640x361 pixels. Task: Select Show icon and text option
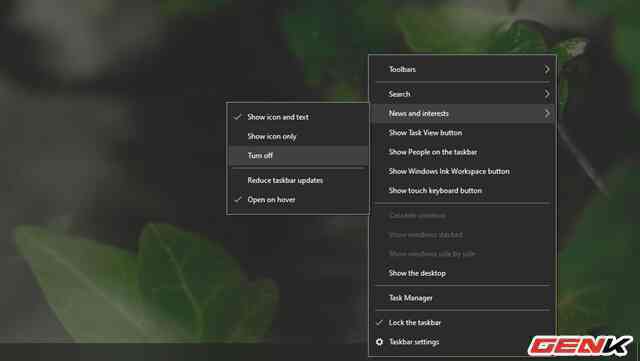click(x=298, y=117)
